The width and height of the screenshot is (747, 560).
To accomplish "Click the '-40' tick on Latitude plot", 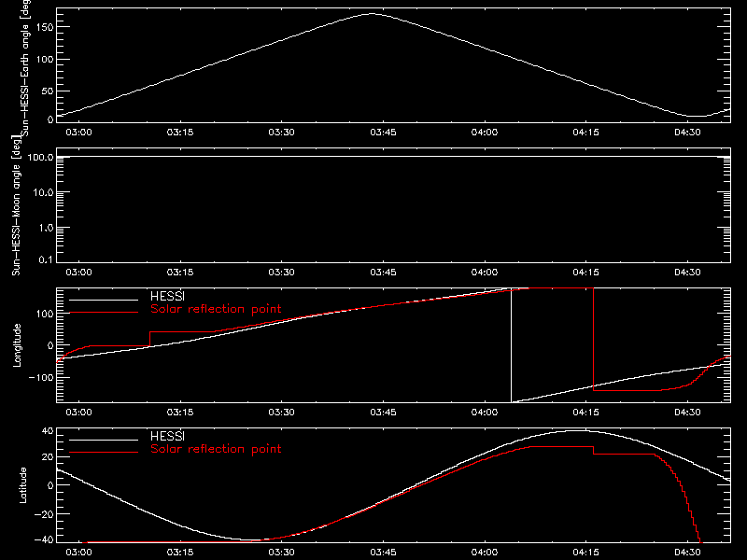I will pyautogui.click(x=44, y=539).
